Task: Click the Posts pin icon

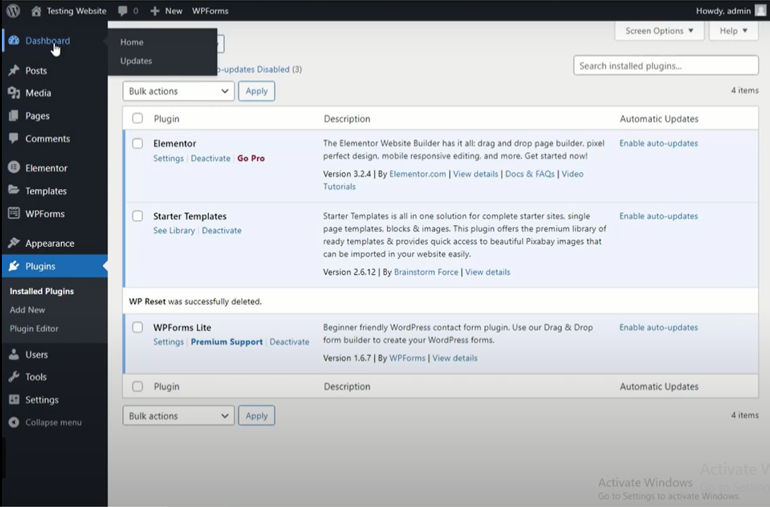Action: pos(14,70)
